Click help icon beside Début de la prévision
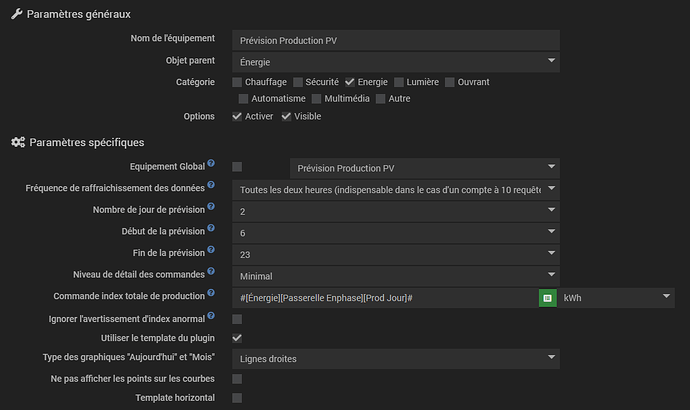This screenshot has height=410, width=690. click(x=211, y=230)
